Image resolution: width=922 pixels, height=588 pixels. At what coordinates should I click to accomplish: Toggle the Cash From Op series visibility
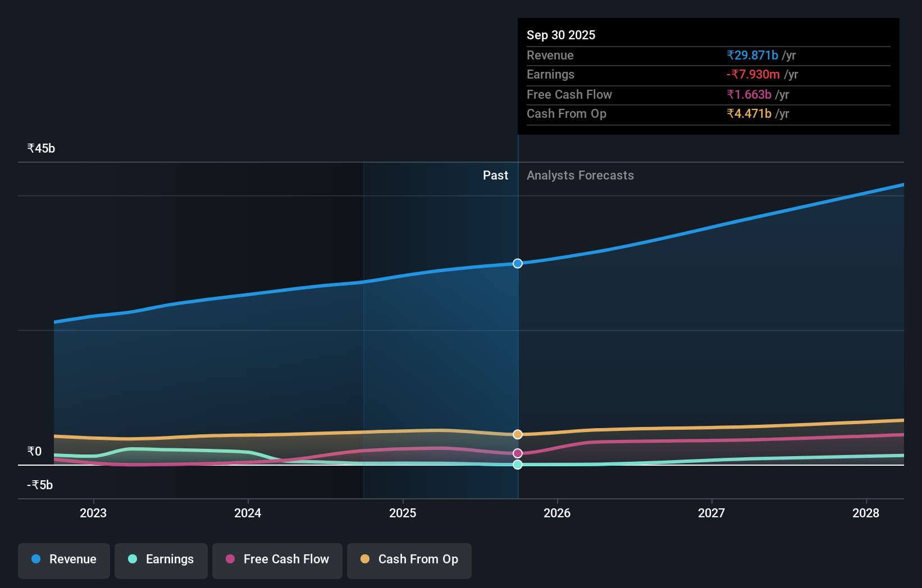coord(409,559)
